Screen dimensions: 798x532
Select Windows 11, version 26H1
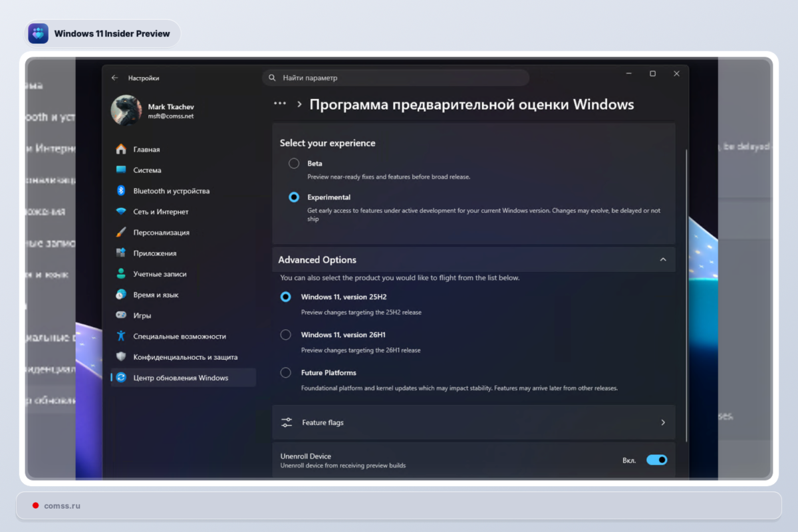[286, 334]
